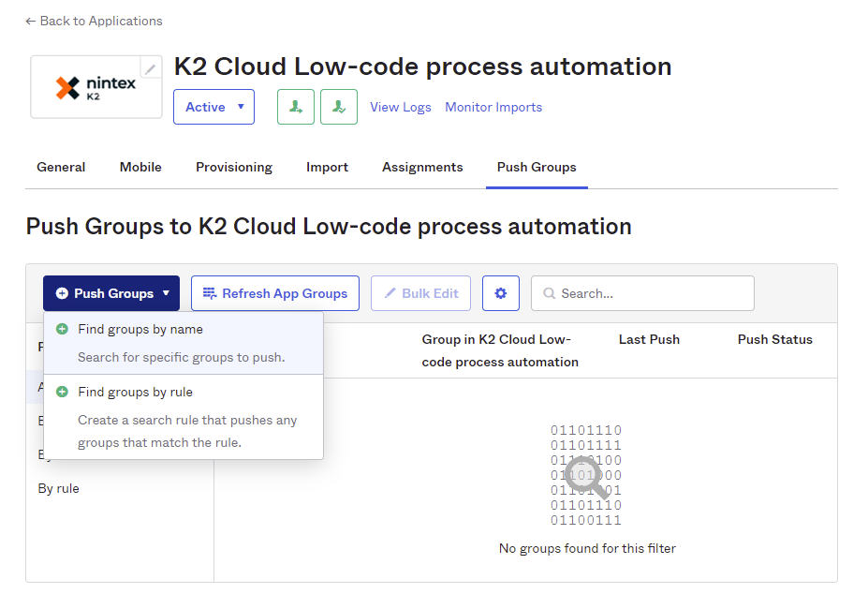Screen dimensions: 868x609
Task: Click the assign to groups icon button
Action: tap(338, 107)
